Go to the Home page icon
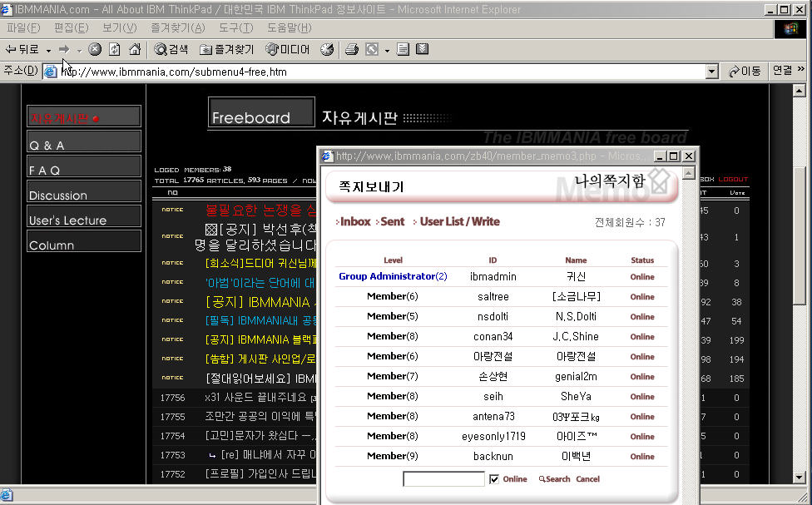The image size is (812, 505). click(134, 50)
